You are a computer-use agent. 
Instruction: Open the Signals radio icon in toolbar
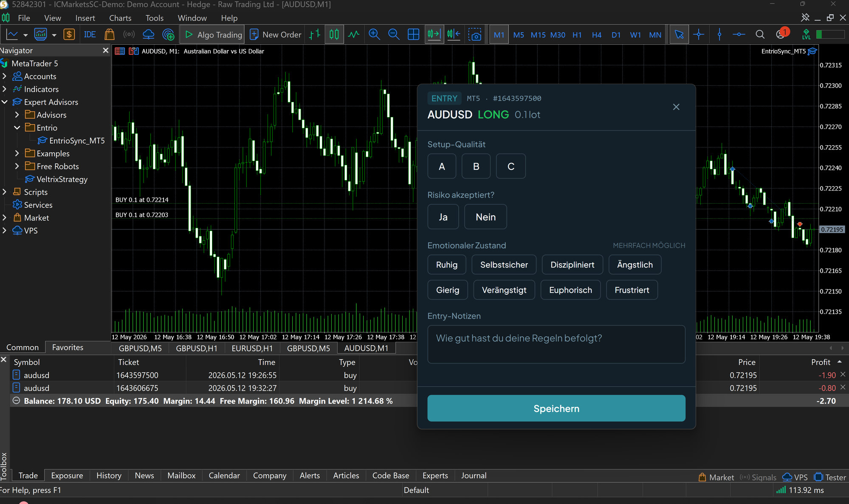(129, 34)
